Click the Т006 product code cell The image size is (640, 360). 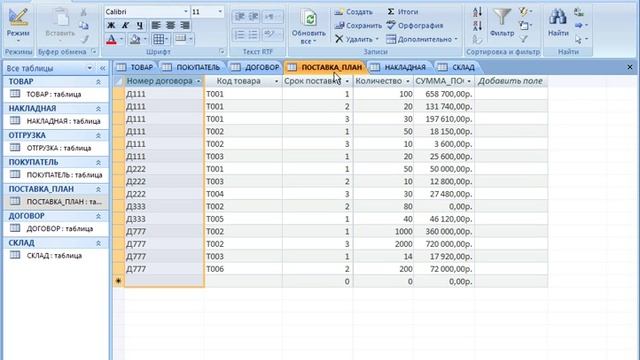(243, 269)
